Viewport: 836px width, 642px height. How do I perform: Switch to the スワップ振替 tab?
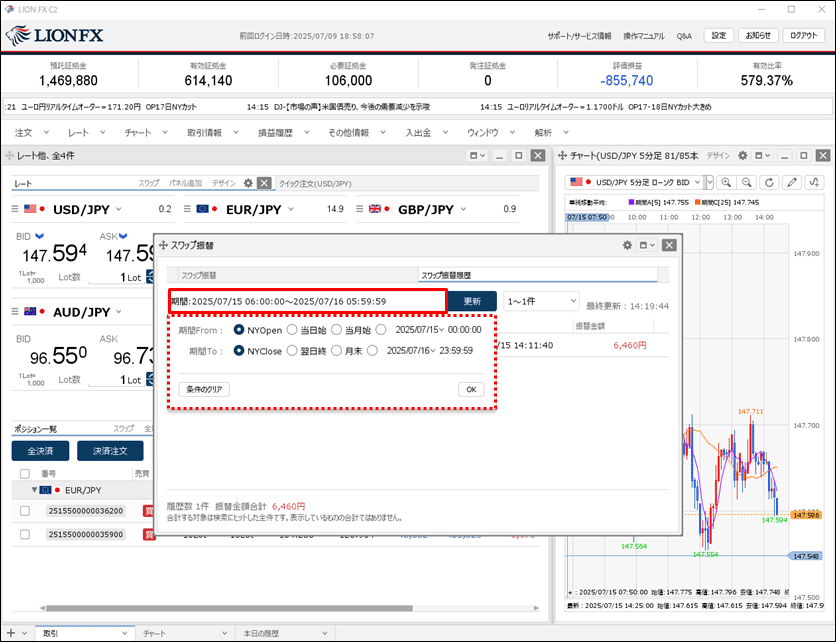pyautogui.click(x=298, y=275)
